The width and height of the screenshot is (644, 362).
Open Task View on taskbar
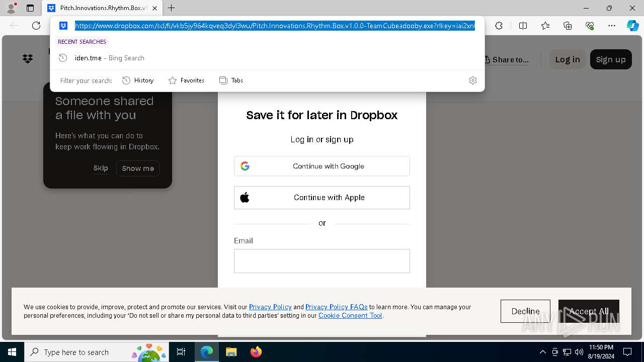coord(181,352)
